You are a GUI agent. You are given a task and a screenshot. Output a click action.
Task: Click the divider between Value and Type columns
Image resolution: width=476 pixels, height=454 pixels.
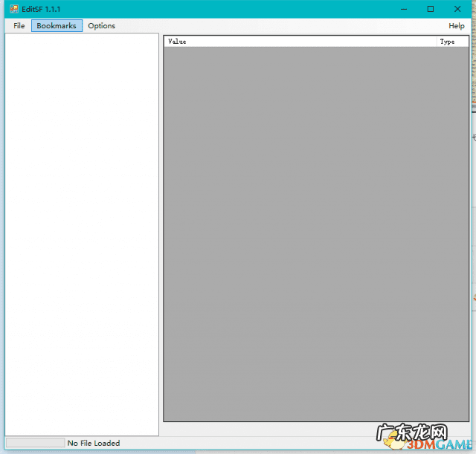pyautogui.click(x=437, y=42)
